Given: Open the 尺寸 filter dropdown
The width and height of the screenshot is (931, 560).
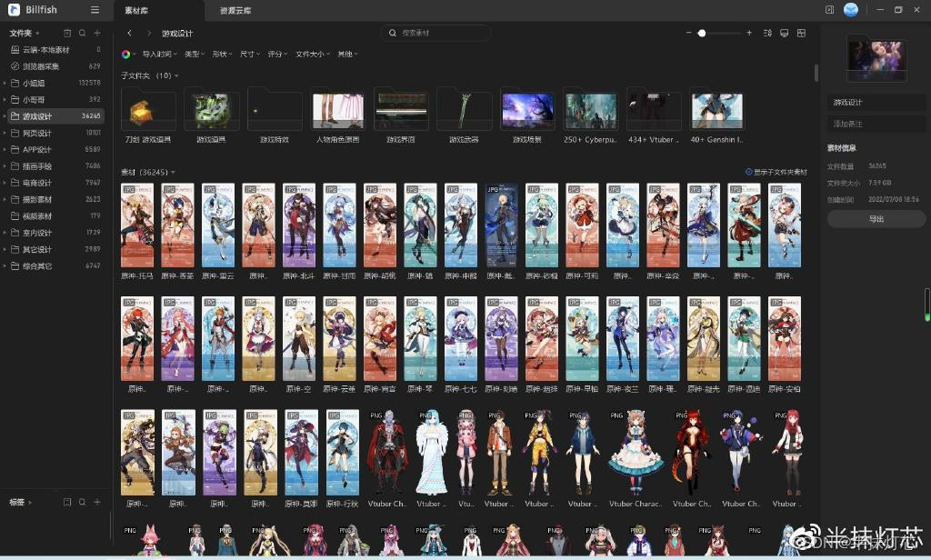Looking at the screenshot, I should (x=250, y=54).
